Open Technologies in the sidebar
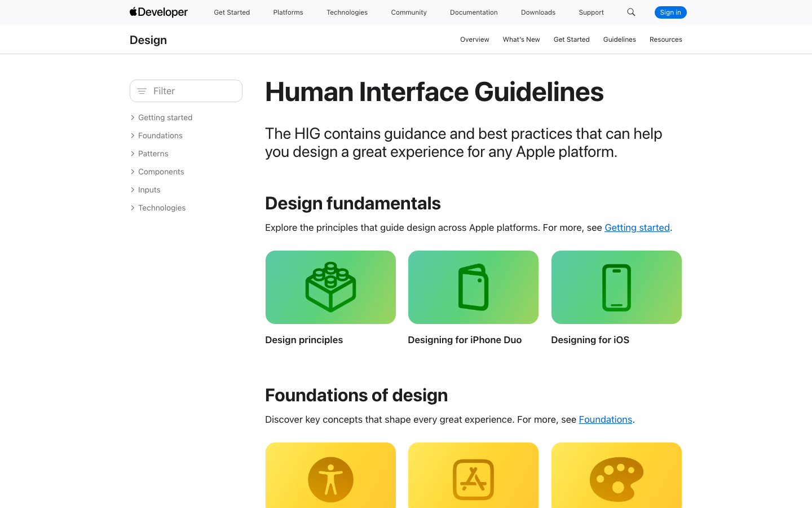The width and height of the screenshot is (812, 508). (162, 208)
